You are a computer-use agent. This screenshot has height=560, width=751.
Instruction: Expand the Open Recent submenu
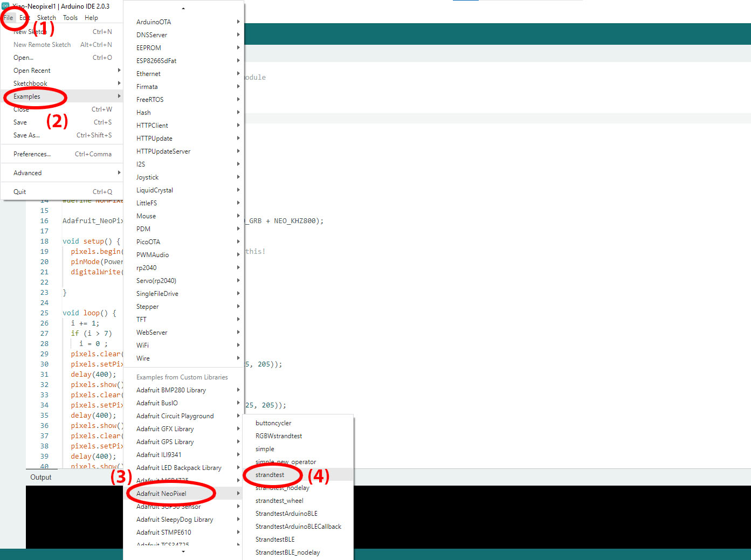tap(61, 71)
